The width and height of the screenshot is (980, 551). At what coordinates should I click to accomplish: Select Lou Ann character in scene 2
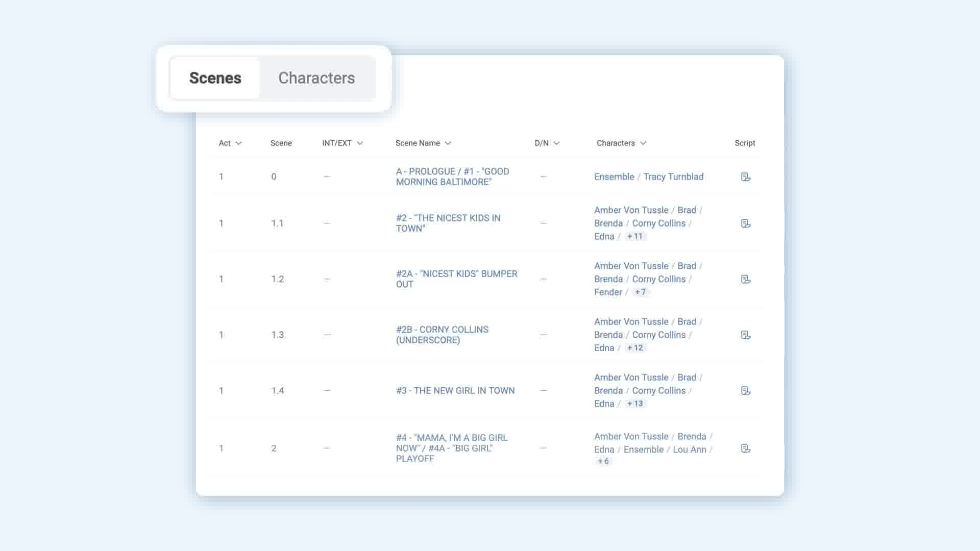coord(689,449)
